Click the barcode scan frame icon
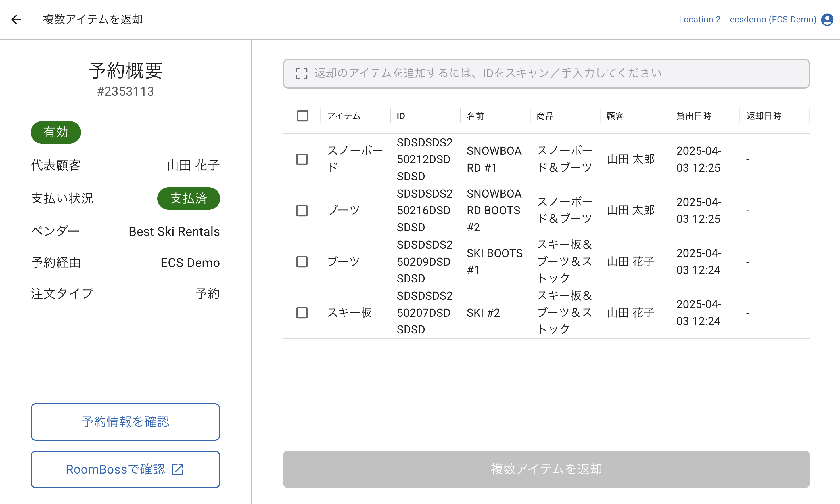Viewport: 840px width, 504px height. 301,73
